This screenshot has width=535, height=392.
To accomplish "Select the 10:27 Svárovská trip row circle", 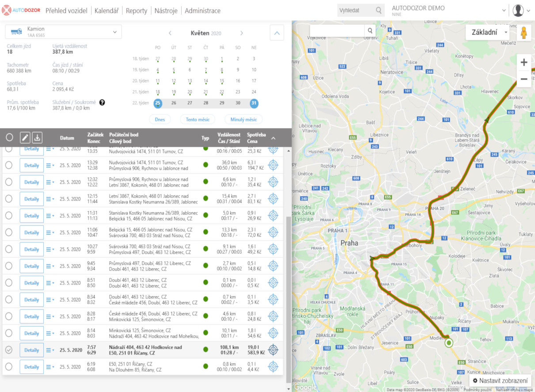I will click(x=9, y=249).
